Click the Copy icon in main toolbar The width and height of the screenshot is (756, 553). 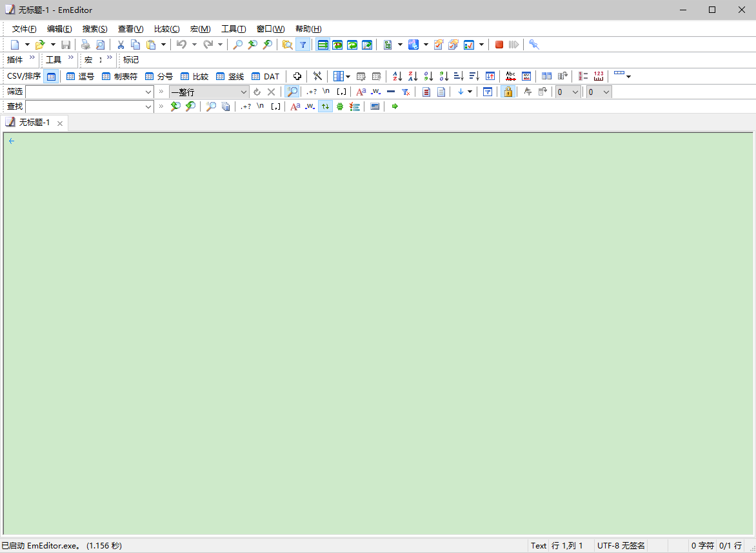tap(136, 45)
